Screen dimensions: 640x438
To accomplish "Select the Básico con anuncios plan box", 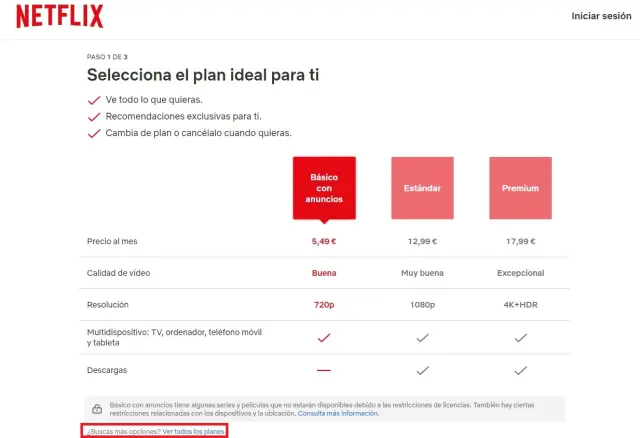I will (324, 187).
